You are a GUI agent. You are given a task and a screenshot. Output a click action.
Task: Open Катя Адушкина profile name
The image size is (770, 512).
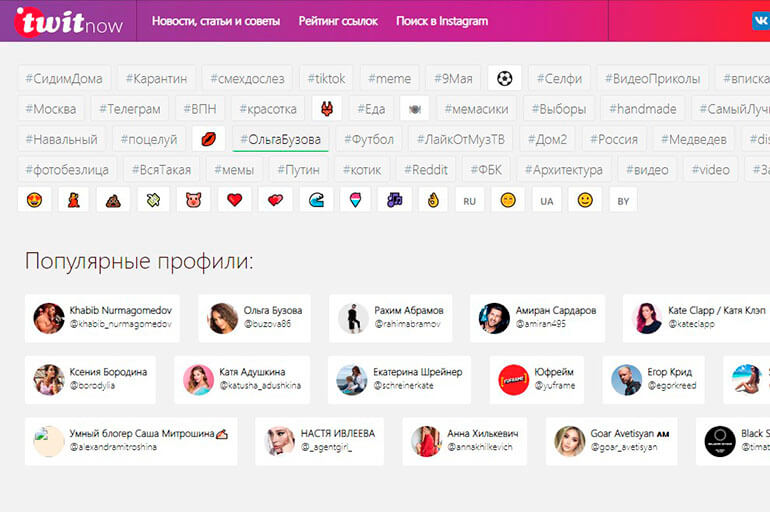pyautogui.click(x=252, y=372)
